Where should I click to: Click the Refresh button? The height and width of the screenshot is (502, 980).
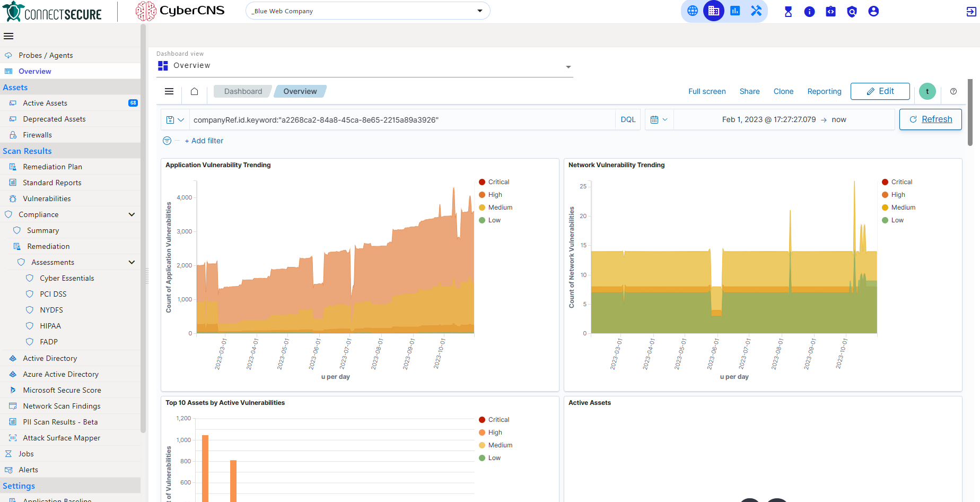pyautogui.click(x=930, y=119)
